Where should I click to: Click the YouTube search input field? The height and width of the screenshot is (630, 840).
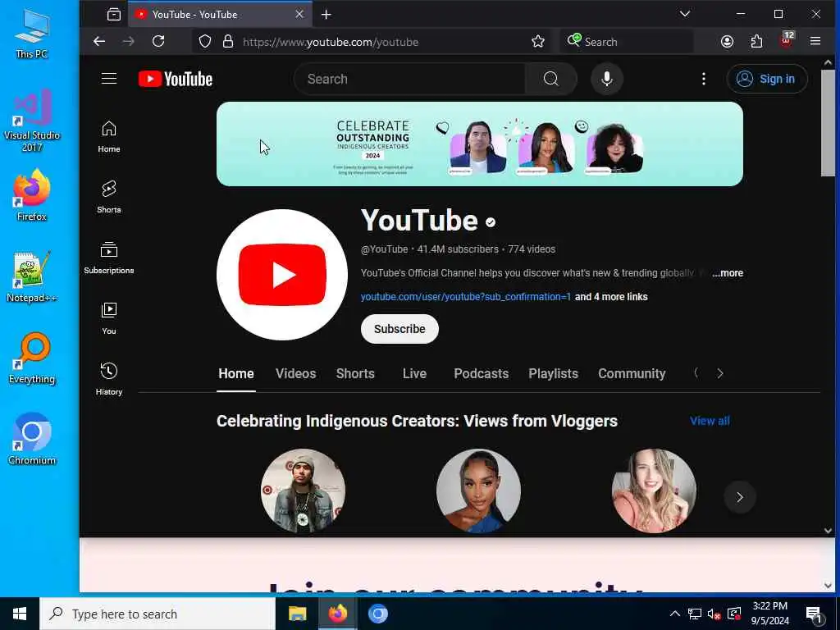(x=410, y=79)
